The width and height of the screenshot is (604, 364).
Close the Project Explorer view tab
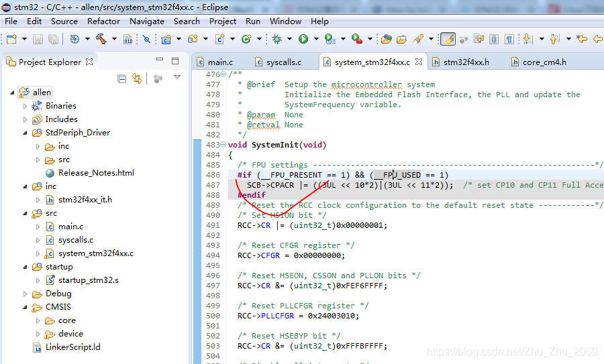pyautogui.click(x=89, y=62)
